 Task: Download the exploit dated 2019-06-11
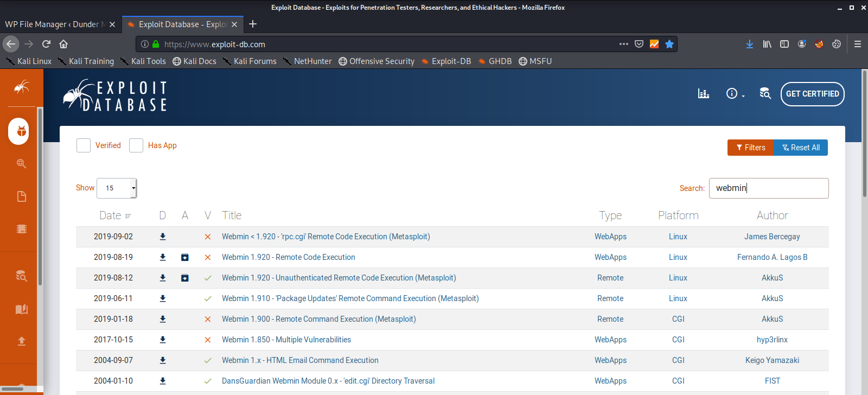163,298
